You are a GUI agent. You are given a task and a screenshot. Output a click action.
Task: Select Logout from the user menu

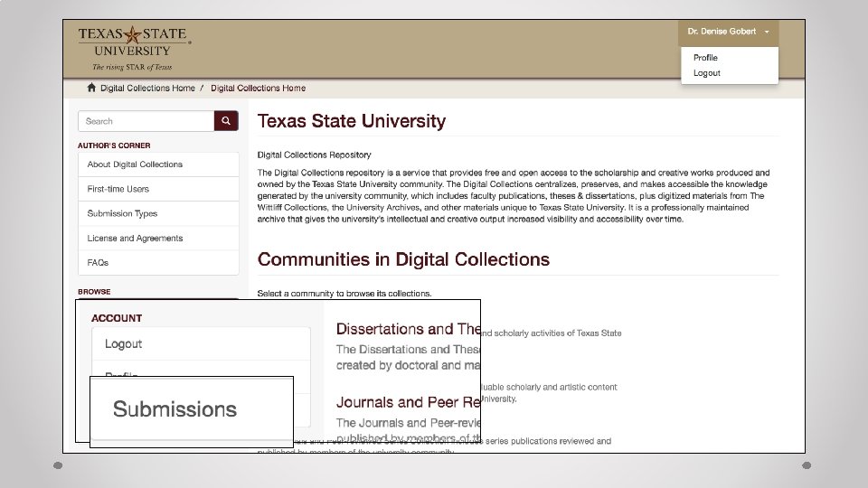(x=707, y=73)
